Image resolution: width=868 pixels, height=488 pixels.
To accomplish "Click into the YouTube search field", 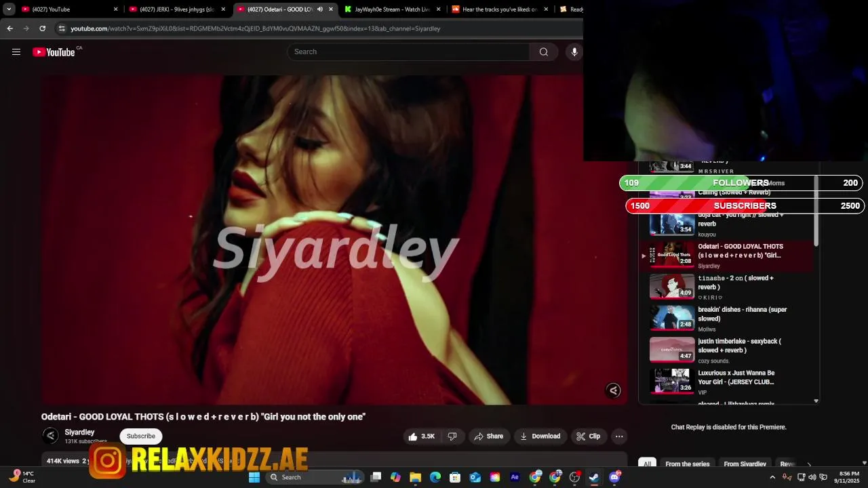I will 409,52.
